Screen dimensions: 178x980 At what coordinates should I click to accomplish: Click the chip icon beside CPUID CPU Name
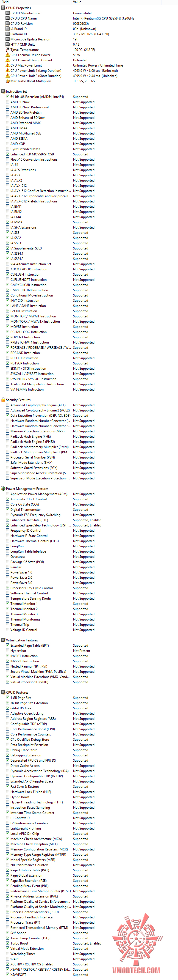pos(8,18)
